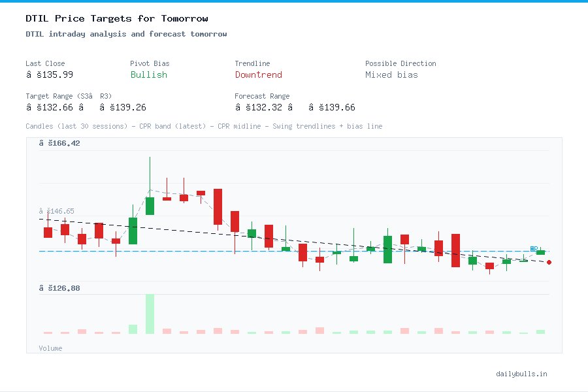The height and width of the screenshot is (392, 588).
Task: Click the 166.42 top price axis label
Action: [x=59, y=143]
